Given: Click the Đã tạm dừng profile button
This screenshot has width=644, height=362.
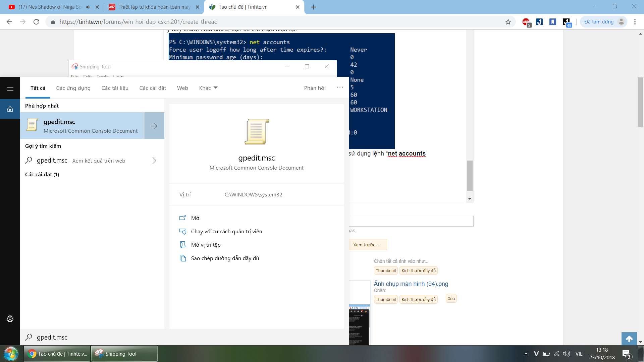Looking at the screenshot, I should pos(603,22).
